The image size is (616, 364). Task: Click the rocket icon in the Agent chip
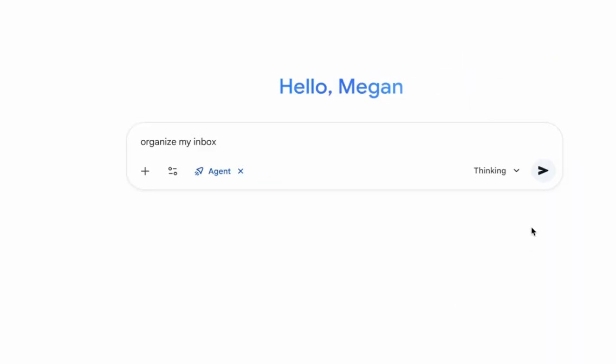coord(199,171)
